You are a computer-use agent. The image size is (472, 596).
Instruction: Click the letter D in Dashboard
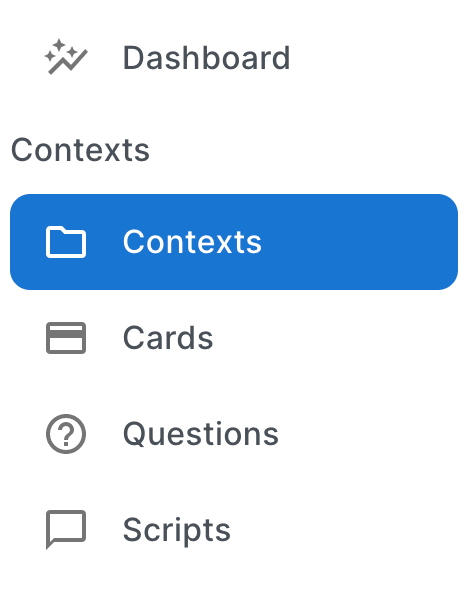(x=134, y=58)
